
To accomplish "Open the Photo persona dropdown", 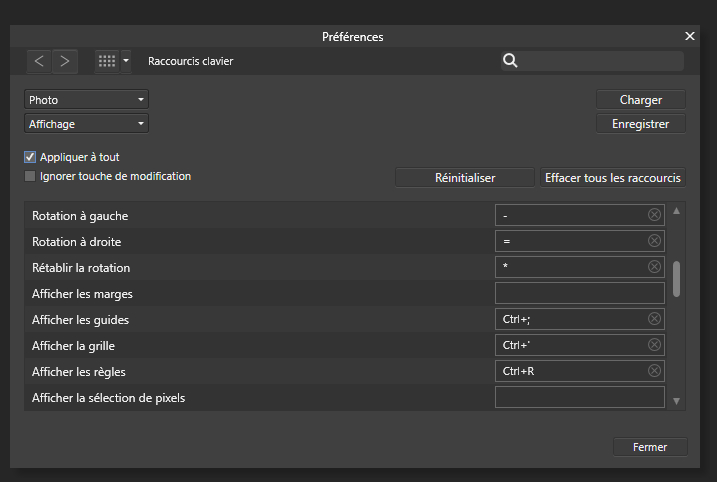I will pyautogui.click(x=86, y=100).
